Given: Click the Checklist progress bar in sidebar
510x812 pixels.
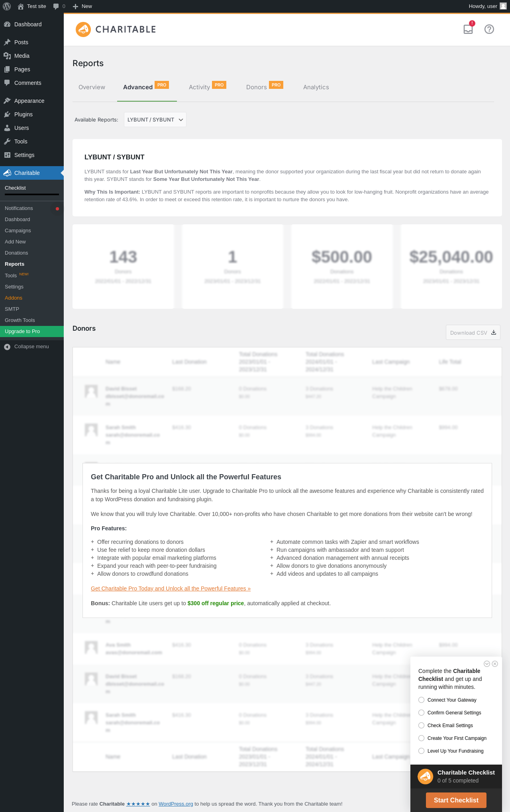Looking at the screenshot, I should coord(32,194).
